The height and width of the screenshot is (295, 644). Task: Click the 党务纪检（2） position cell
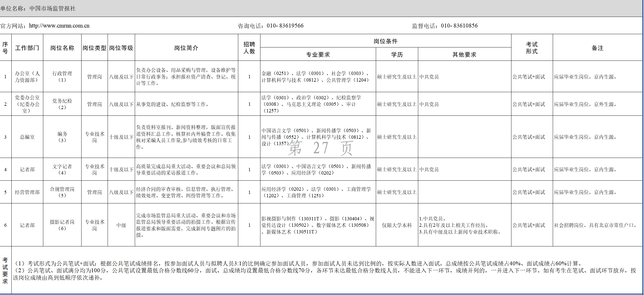coord(62,104)
